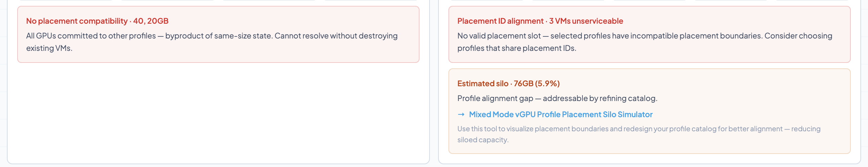Click the "Consider choosing" suggestion text
This screenshot has height=167, width=868.
798,36
